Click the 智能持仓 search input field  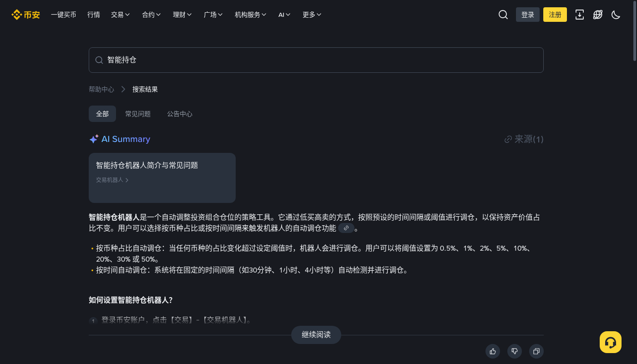[x=316, y=60]
